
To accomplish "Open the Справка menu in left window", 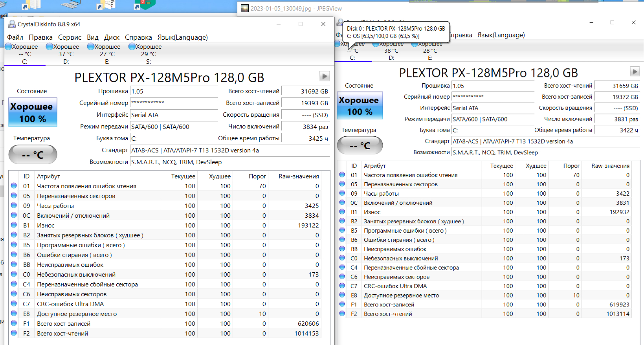I will (138, 37).
